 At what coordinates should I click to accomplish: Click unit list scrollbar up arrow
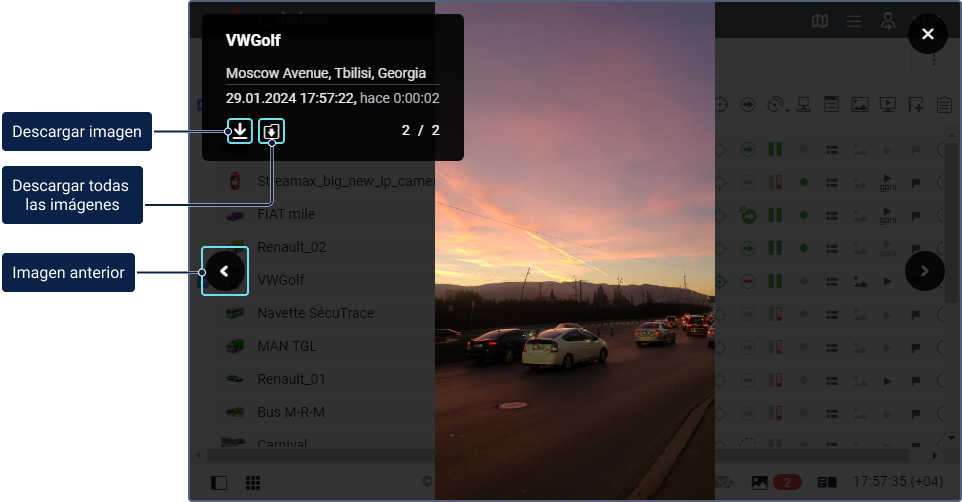(x=951, y=133)
